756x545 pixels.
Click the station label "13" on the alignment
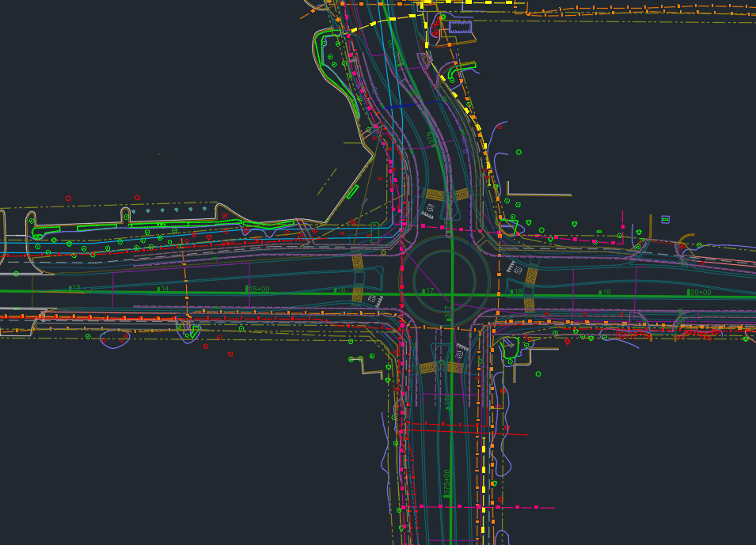76,288
